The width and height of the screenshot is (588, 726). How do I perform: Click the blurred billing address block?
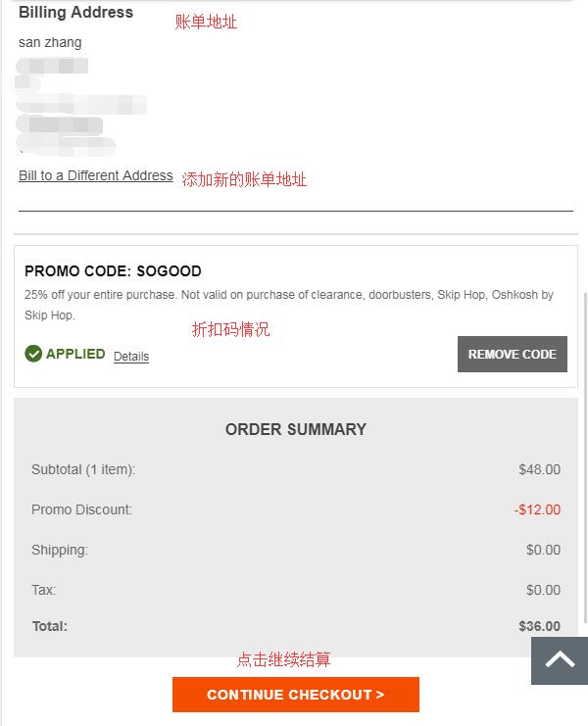tap(81, 106)
